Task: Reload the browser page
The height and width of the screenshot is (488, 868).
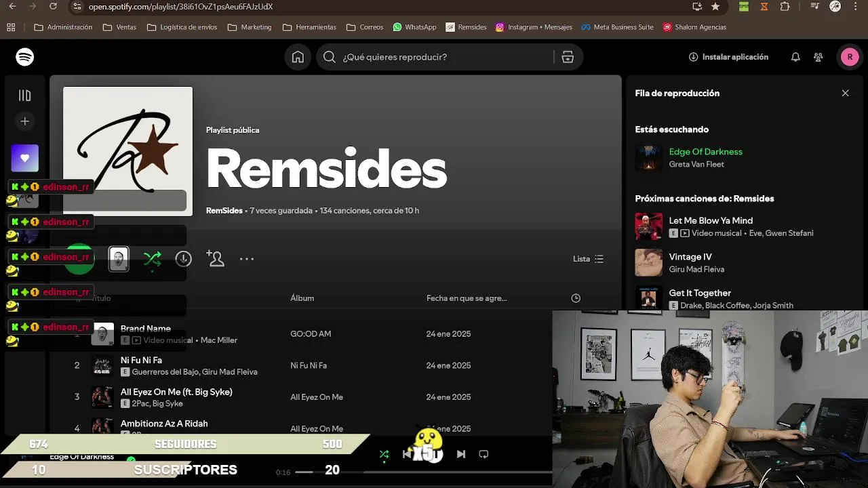Action: coord(54,7)
